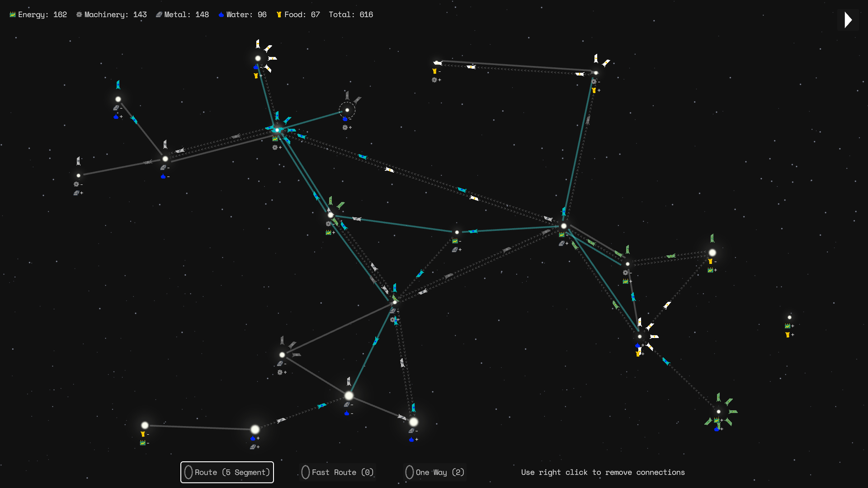This screenshot has width=868, height=488.
Task: Click the top planet surrounded by white ships
Action: pyautogui.click(x=258, y=58)
